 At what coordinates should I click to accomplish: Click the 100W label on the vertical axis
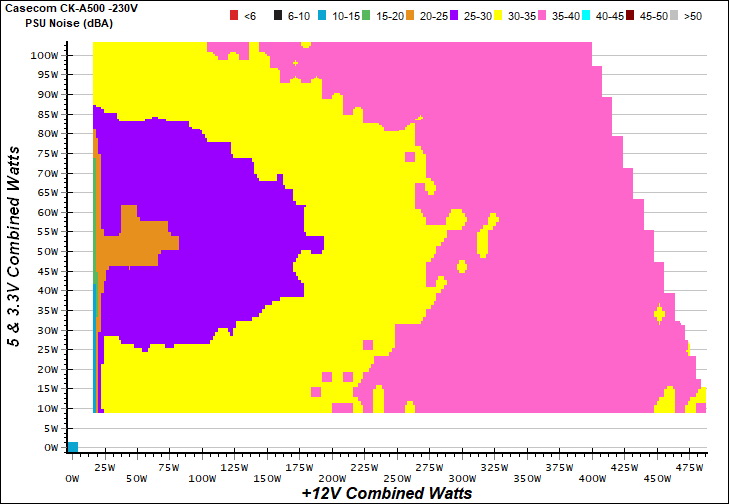tap(44, 56)
